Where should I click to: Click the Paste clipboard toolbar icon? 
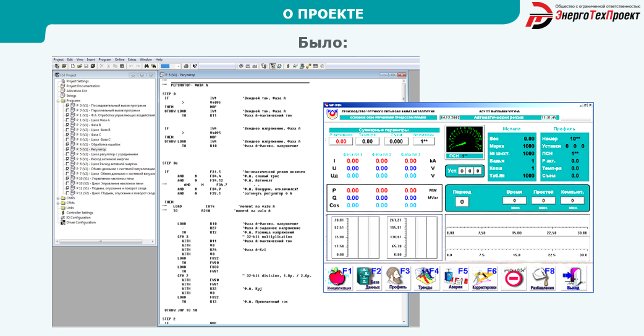(122, 66)
